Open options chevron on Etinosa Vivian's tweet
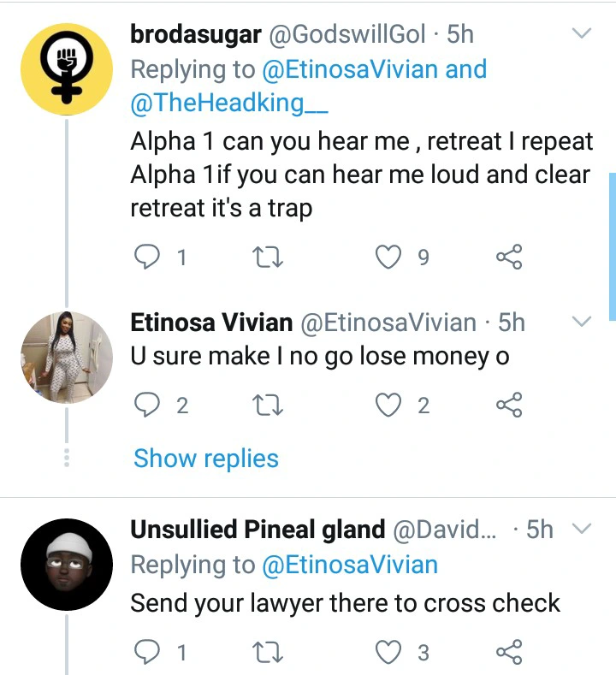616x675 pixels. 582,323
